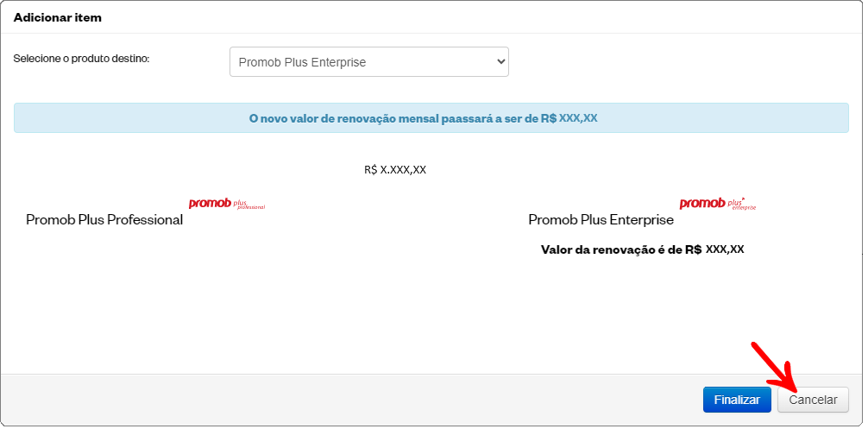Click the Promob Plus Enterprise red logo

(718, 204)
